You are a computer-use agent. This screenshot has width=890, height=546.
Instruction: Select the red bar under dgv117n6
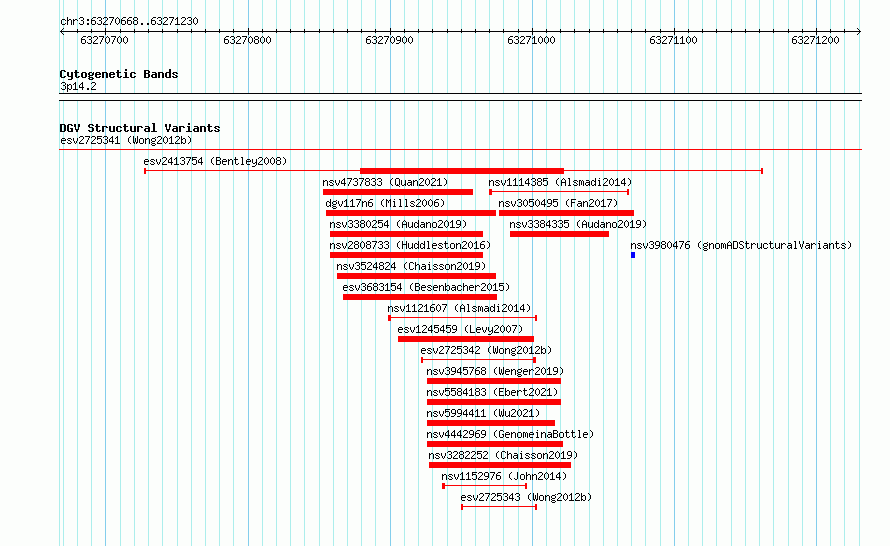click(x=411, y=213)
